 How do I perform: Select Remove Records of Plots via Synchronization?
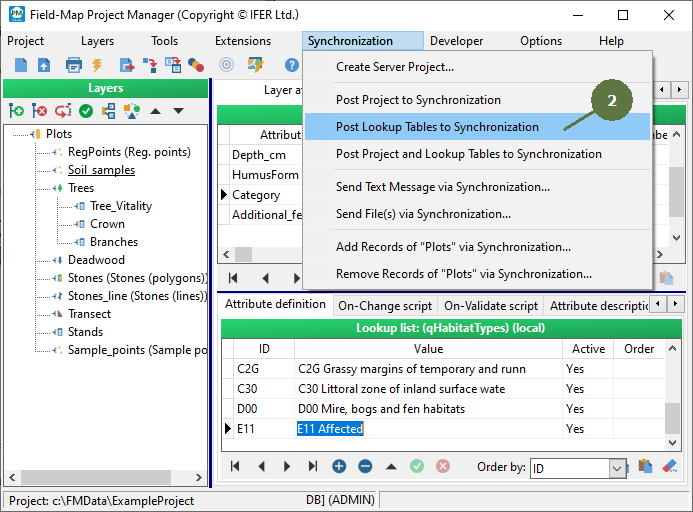477,274
